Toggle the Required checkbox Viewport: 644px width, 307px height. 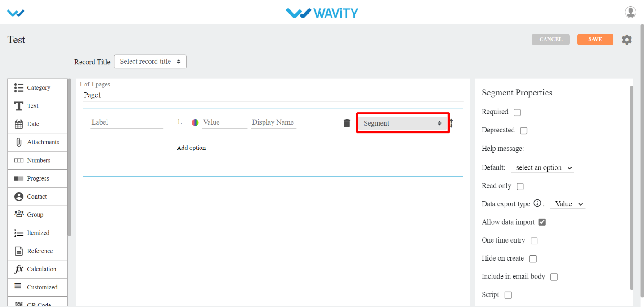point(517,113)
